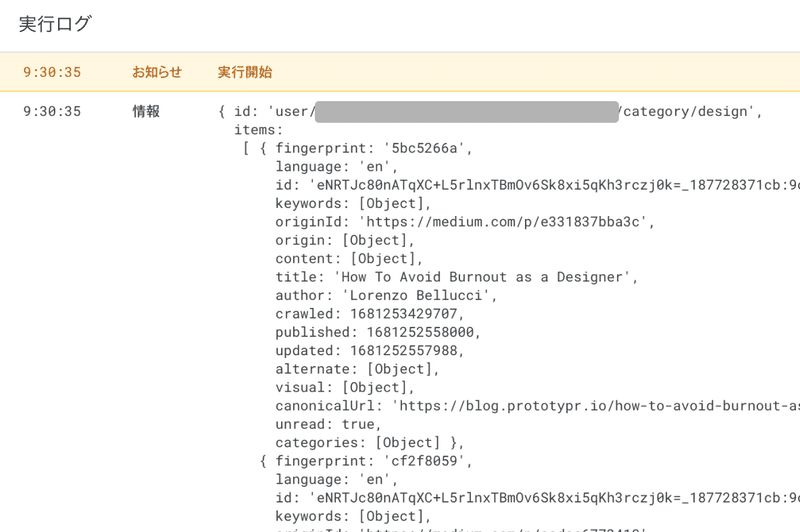Click the author: 'Lorenzo Bellucci' line
Screen dimensions: 800x532
coord(386,295)
